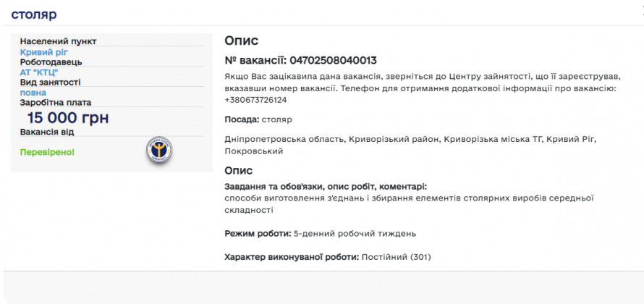This screenshot has width=644, height=304.
Task: Click the employment center round logo icon
Action: click(x=159, y=151)
